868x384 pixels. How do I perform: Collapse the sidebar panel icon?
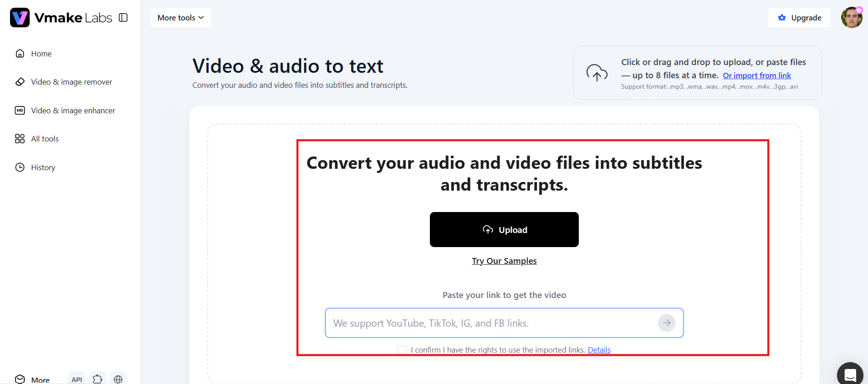(123, 18)
